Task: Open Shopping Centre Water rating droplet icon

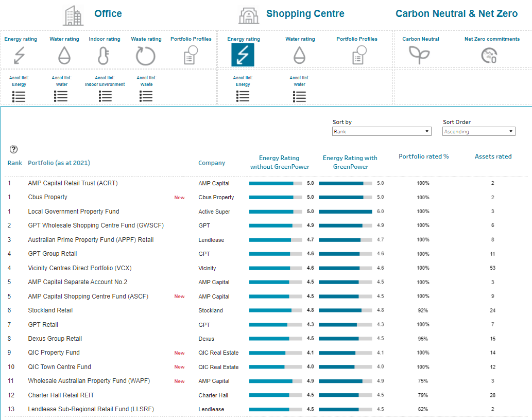Action: point(299,55)
